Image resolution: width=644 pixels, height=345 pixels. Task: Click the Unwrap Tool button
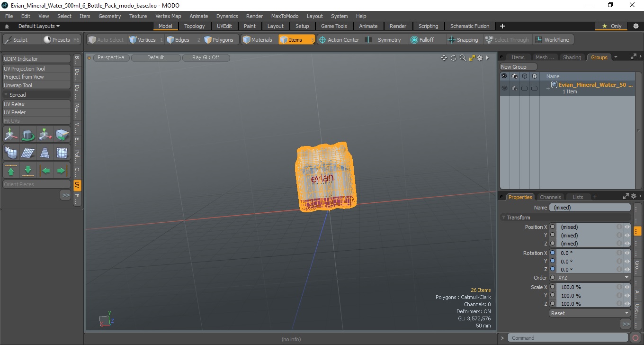pos(37,85)
